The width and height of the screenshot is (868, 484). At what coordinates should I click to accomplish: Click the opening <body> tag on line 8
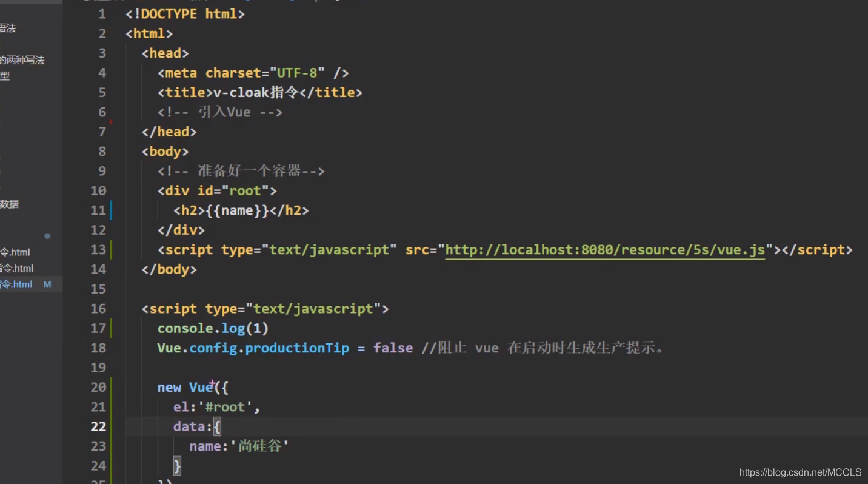point(165,152)
